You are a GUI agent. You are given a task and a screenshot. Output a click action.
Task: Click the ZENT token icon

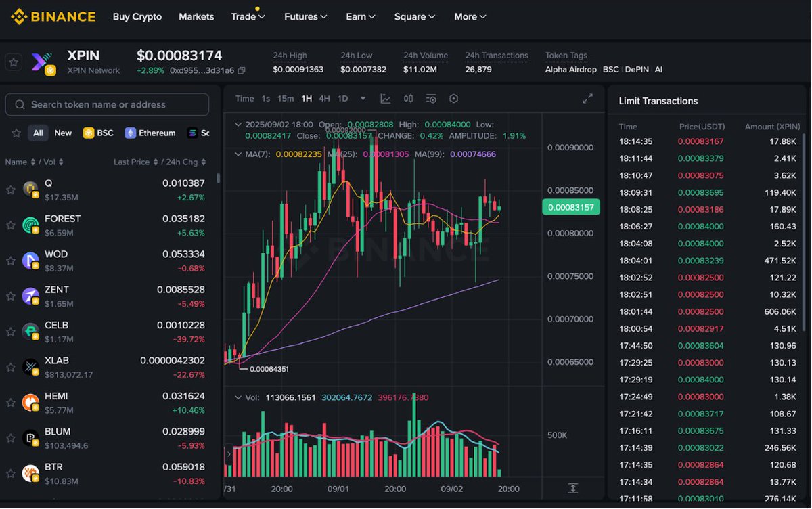pyautogui.click(x=30, y=296)
